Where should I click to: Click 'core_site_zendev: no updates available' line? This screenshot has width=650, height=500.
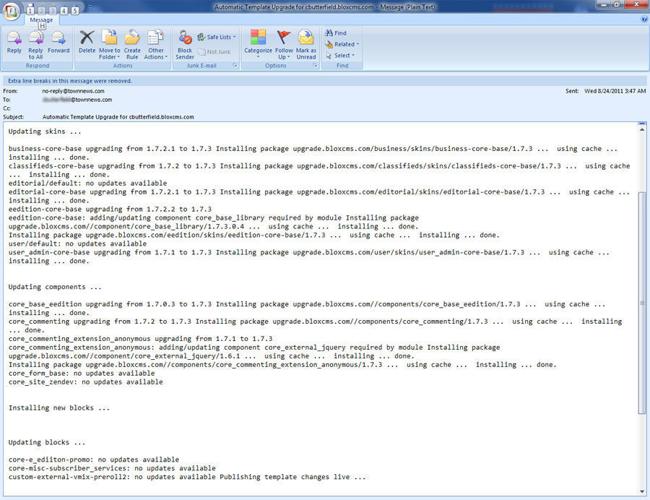85,382
